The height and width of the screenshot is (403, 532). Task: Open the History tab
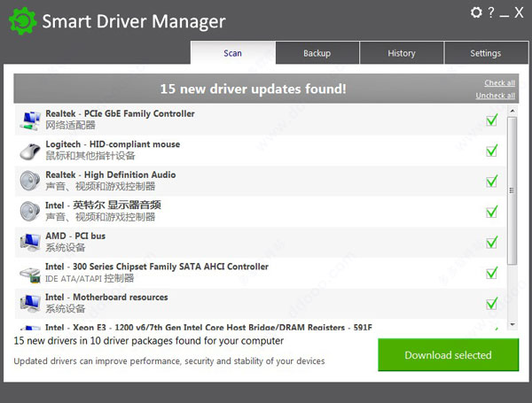pyautogui.click(x=402, y=53)
